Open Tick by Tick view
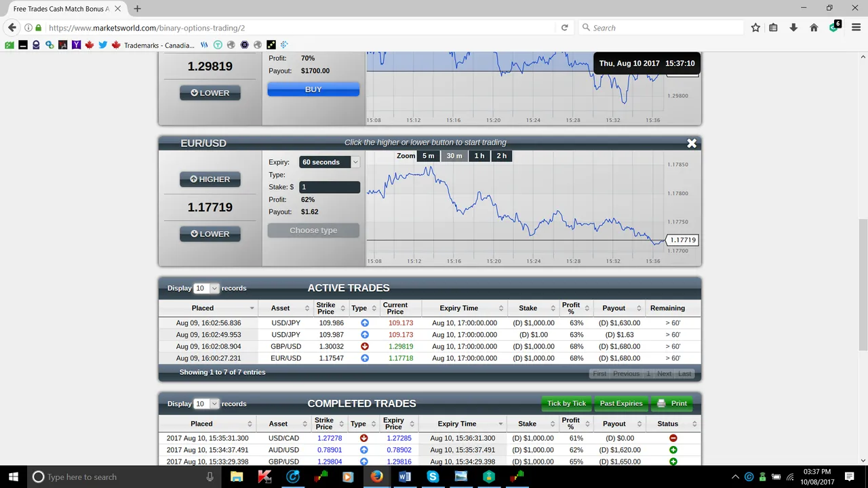This screenshot has width=868, height=488. pyautogui.click(x=566, y=403)
